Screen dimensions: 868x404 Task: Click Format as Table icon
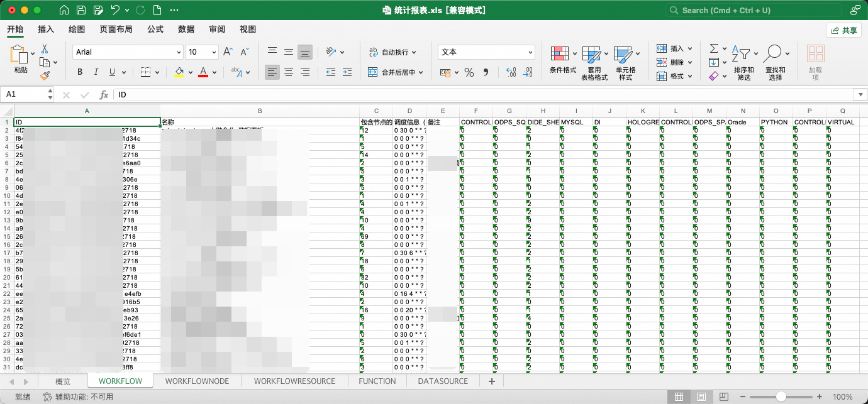[x=591, y=54]
